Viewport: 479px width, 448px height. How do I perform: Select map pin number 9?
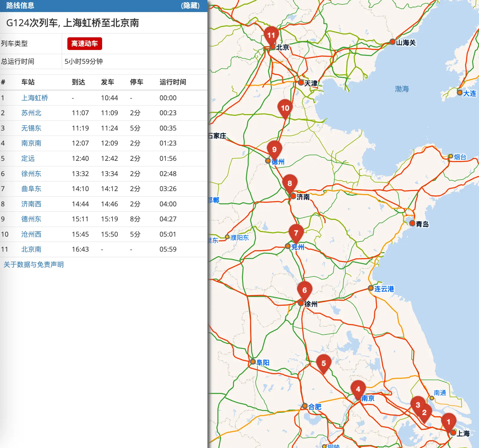274,149
